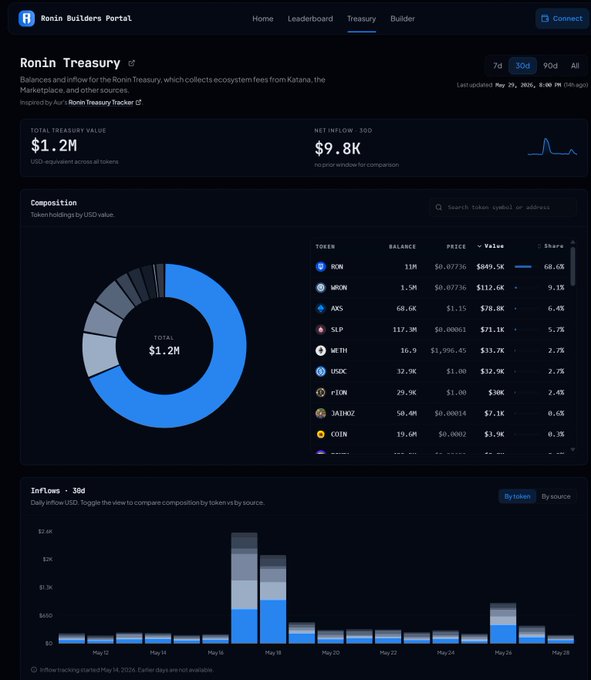
Task: Click the token table vertical scrollbar
Action: (x=573, y=267)
